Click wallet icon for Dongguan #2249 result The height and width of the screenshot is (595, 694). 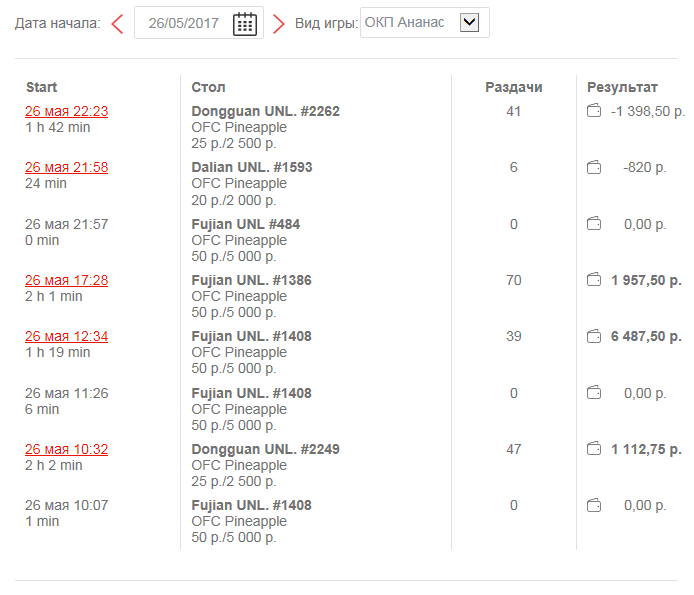click(593, 449)
